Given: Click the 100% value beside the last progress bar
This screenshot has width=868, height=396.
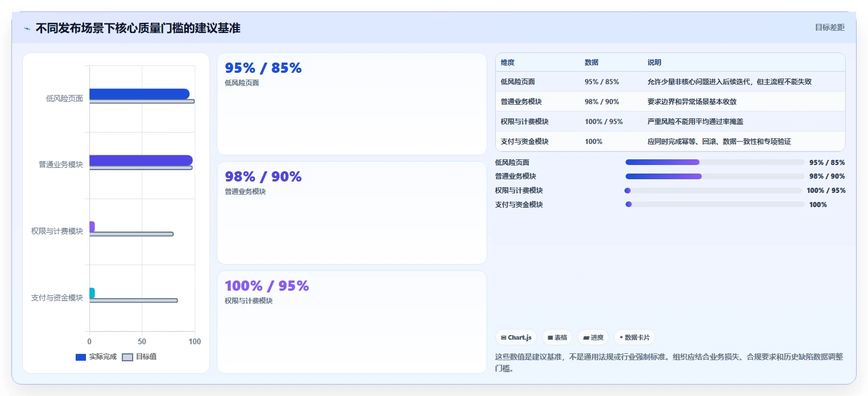Looking at the screenshot, I should point(818,205).
